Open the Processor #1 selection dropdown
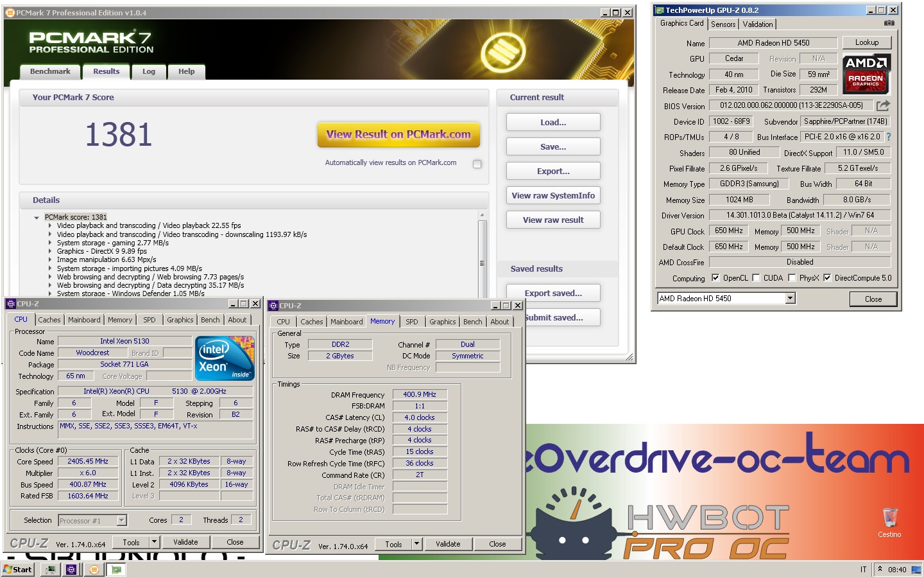Screen dimensions: 924x578 (x=121, y=520)
